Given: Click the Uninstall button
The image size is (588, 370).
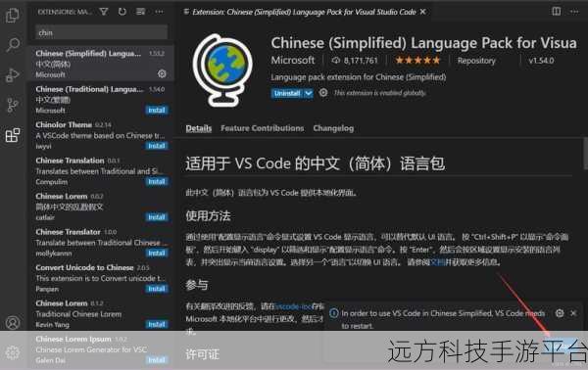Looking at the screenshot, I should pyautogui.click(x=287, y=93).
